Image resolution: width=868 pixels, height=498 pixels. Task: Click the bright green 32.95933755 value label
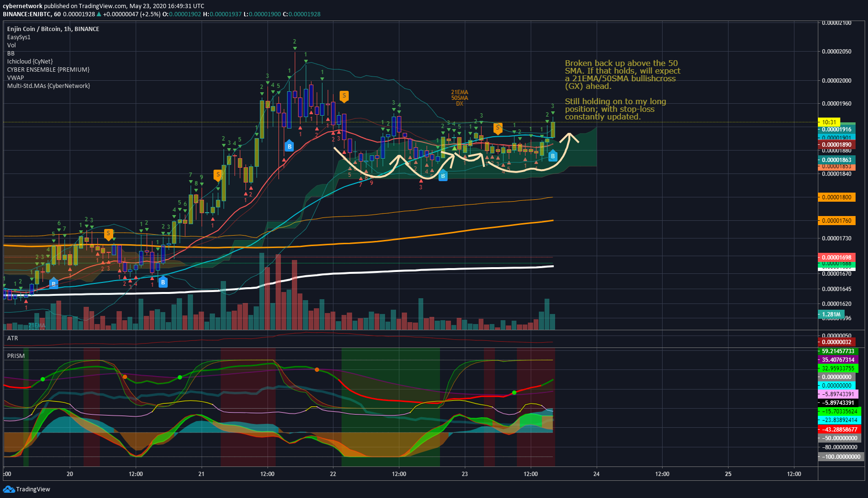(x=838, y=368)
